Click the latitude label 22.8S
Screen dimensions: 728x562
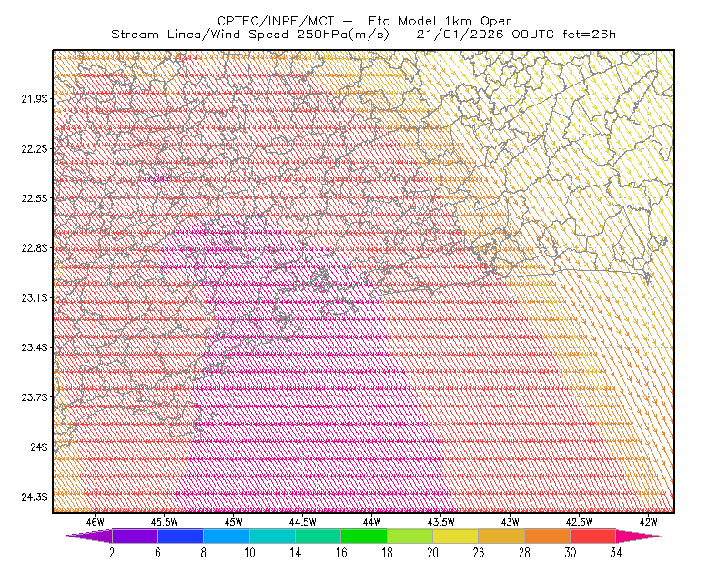pyautogui.click(x=35, y=248)
